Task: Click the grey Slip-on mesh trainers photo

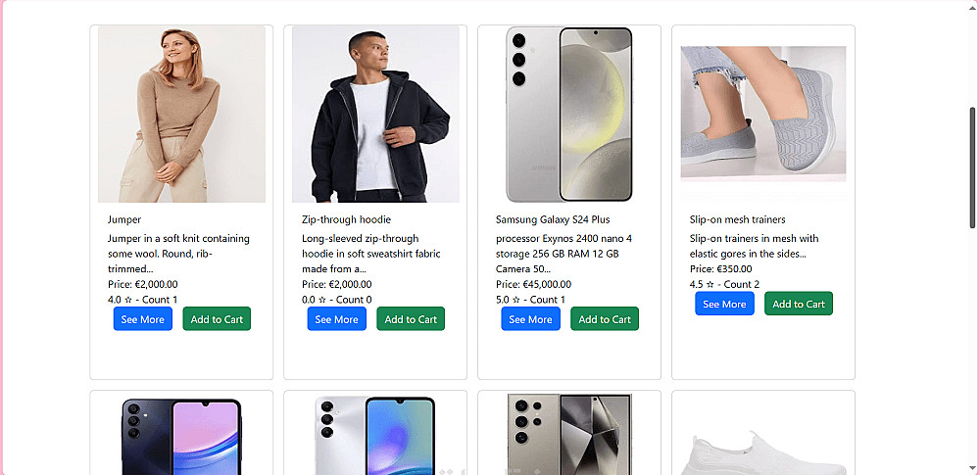Action: click(x=763, y=114)
